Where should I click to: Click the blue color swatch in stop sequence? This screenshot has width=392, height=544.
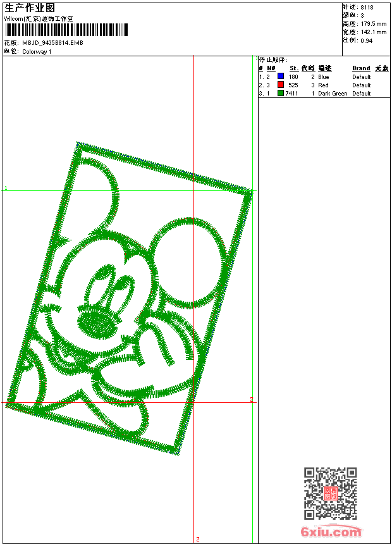click(x=281, y=77)
